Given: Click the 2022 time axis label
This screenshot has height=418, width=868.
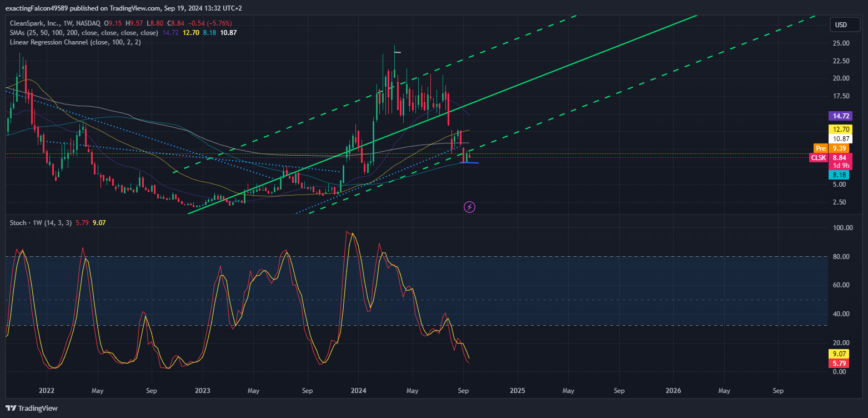Looking at the screenshot, I should point(47,391).
